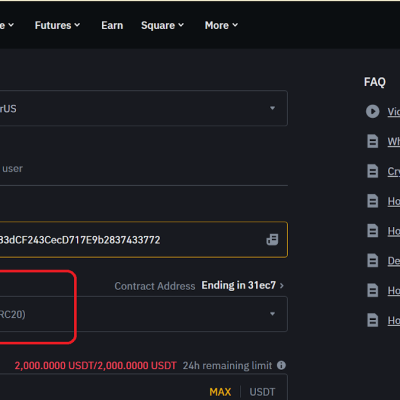
Task: Click the 24h remaining limit info icon
Action: 281,365
